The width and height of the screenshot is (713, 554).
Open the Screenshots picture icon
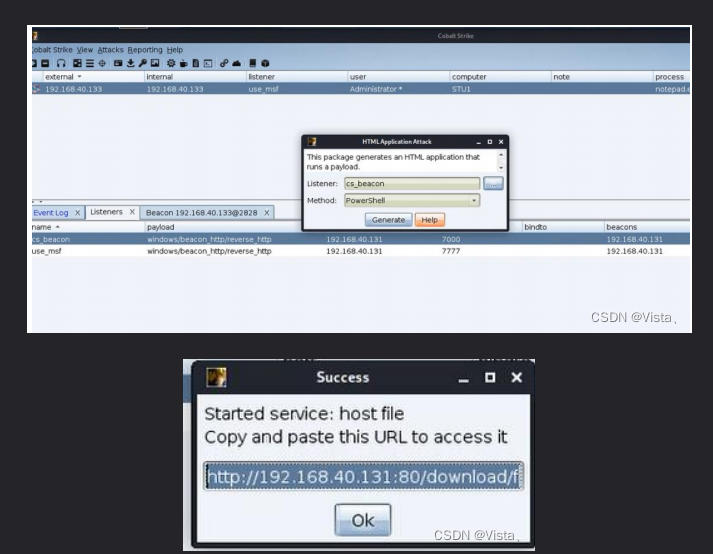click(x=155, y=63)
